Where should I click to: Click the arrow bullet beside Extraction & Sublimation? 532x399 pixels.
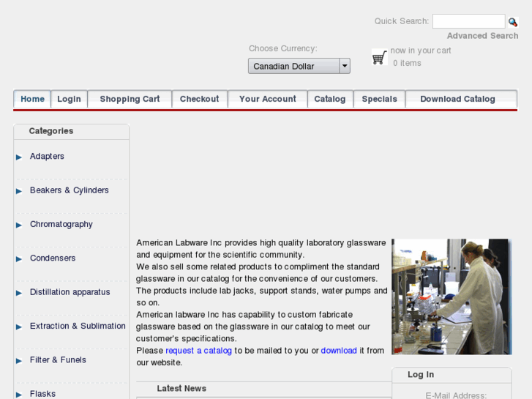click(19, 327)
